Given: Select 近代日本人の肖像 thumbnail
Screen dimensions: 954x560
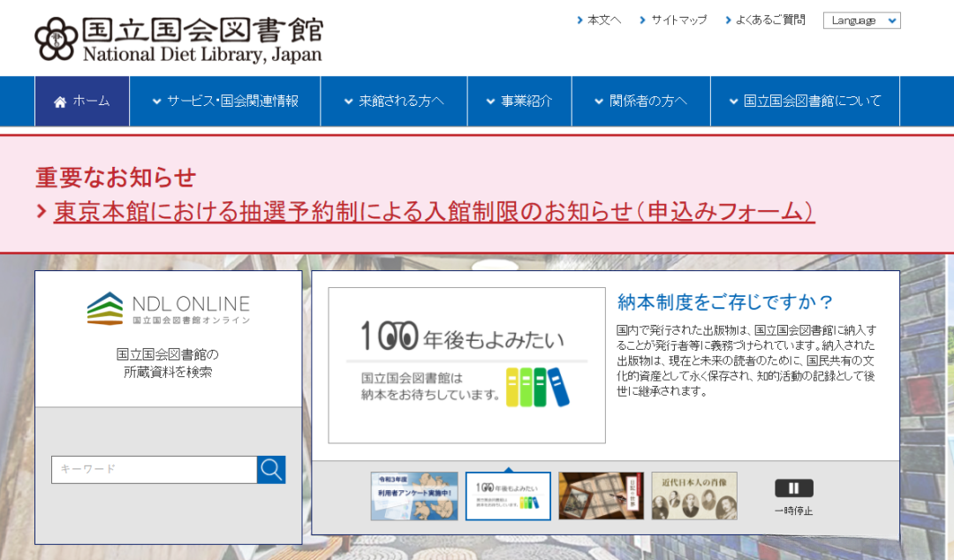Looking at the screenshot, I should pyautogui.click(x=694, y=496).
